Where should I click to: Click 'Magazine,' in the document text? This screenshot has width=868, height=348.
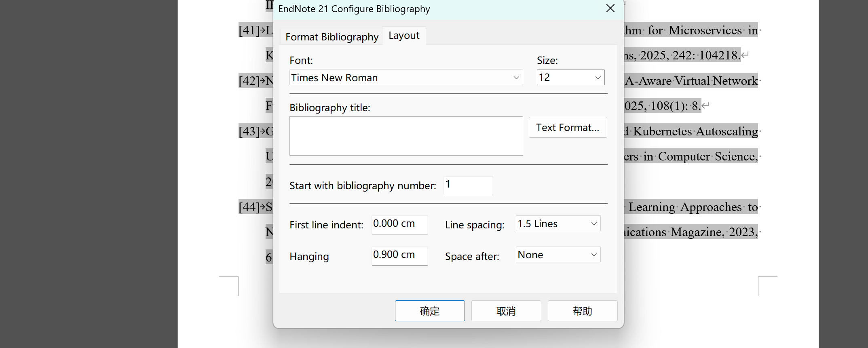pyautogui.click(x=697, y=232)
